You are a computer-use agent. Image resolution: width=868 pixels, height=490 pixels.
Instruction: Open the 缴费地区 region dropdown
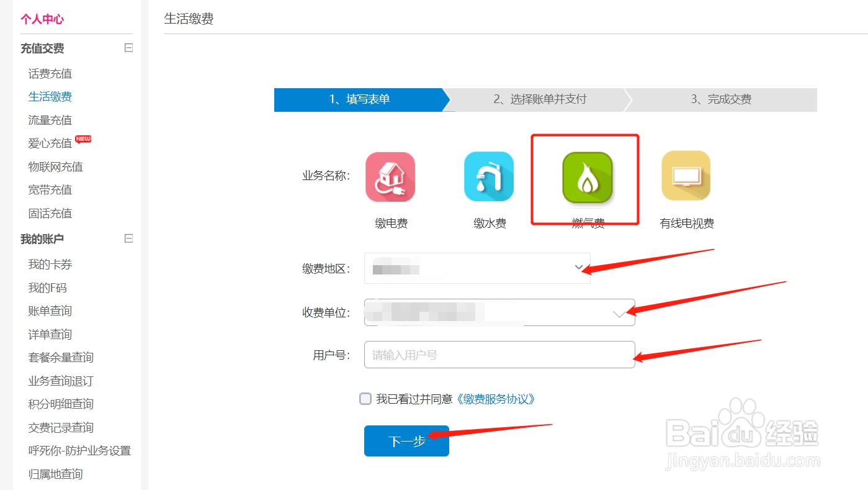(477, 268)
